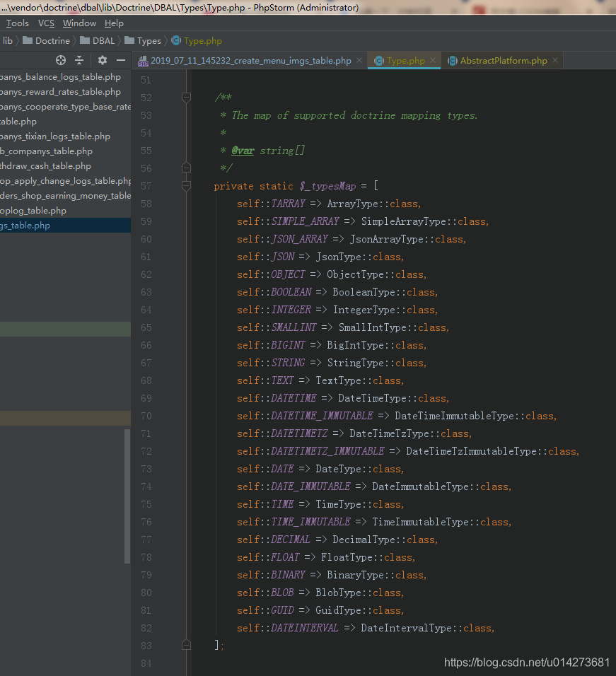The width and height of the screenshot is (616, 676).
Task: Hide the Project tool window via minus icon
Action: coord(120,60)
